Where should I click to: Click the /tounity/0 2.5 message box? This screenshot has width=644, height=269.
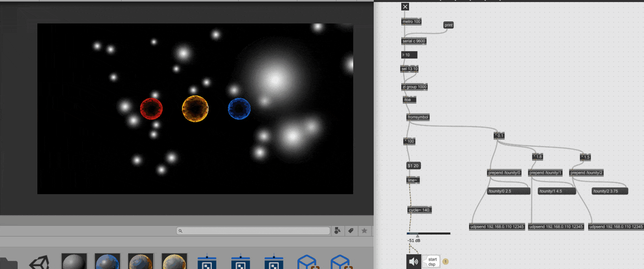tap(508, 191)
